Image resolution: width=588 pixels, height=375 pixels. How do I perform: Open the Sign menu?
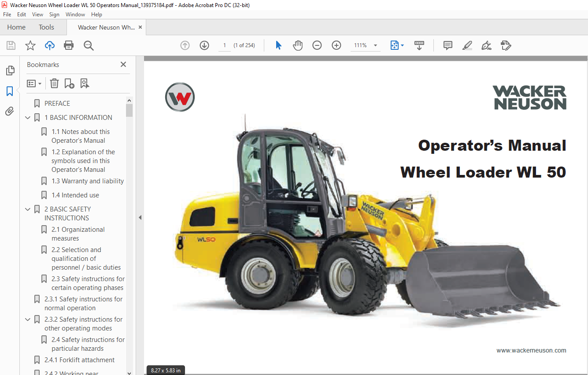(54, 15)
